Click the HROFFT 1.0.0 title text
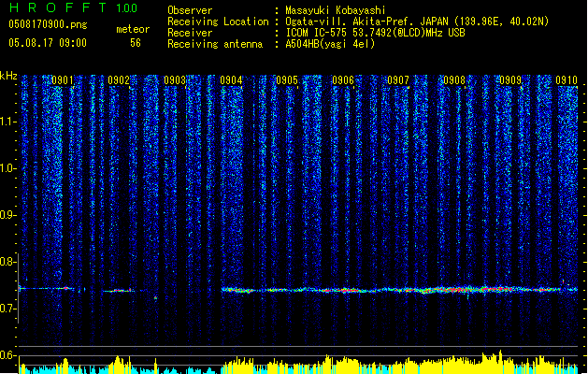Screen dimensions: 588x374 click(x=73, y=7)
